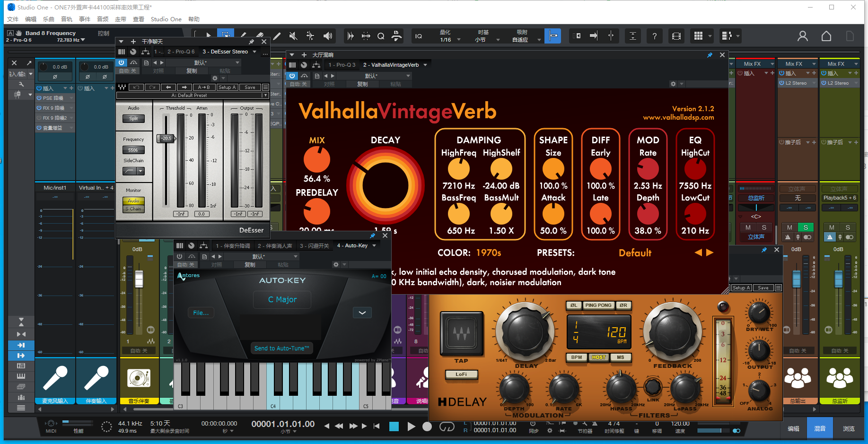
Task: Pin the ValhallaVintageVerb plugin window
Action: coord(710,55)
